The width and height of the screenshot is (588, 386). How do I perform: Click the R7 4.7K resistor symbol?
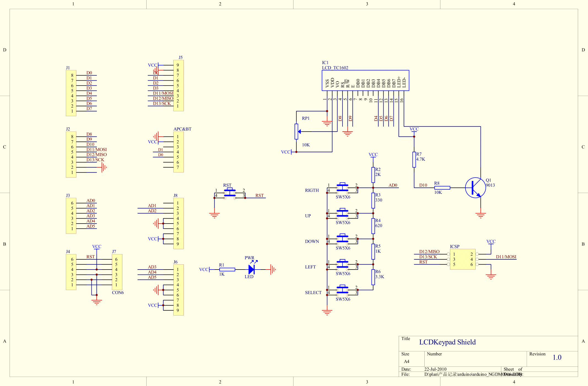point(414,159)
